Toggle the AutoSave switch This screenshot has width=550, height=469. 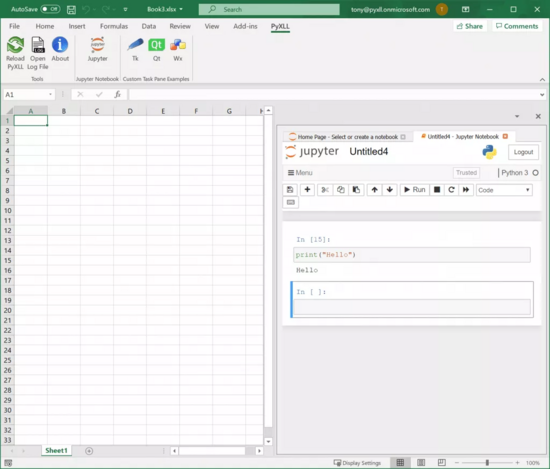tap(50, 9)
